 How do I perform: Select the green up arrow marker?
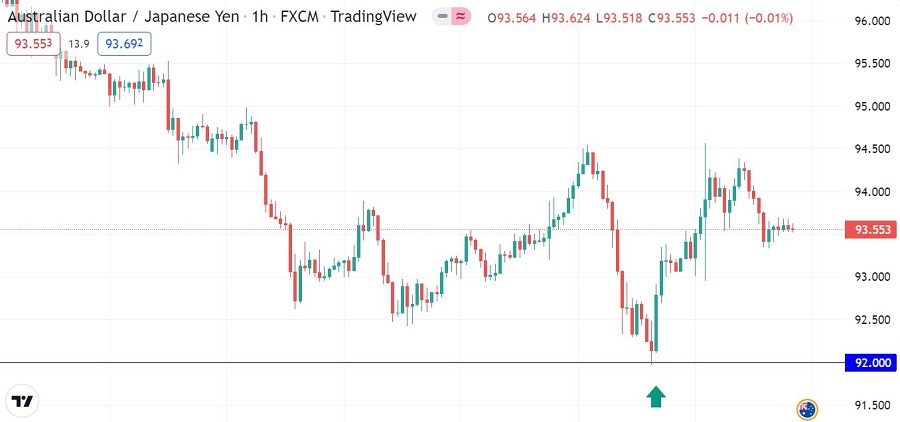coord(656,397)
